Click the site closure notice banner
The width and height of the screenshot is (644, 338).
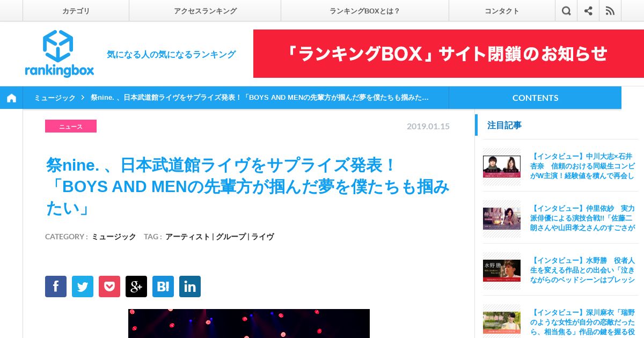tap(449, 54)
